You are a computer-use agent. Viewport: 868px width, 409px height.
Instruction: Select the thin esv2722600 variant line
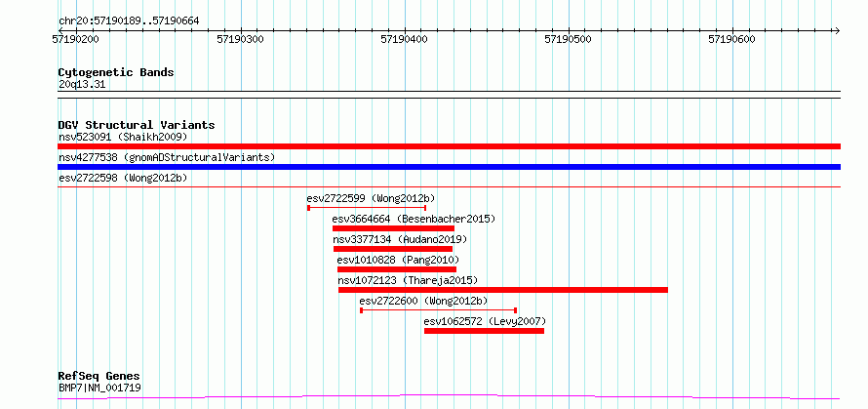439,310
